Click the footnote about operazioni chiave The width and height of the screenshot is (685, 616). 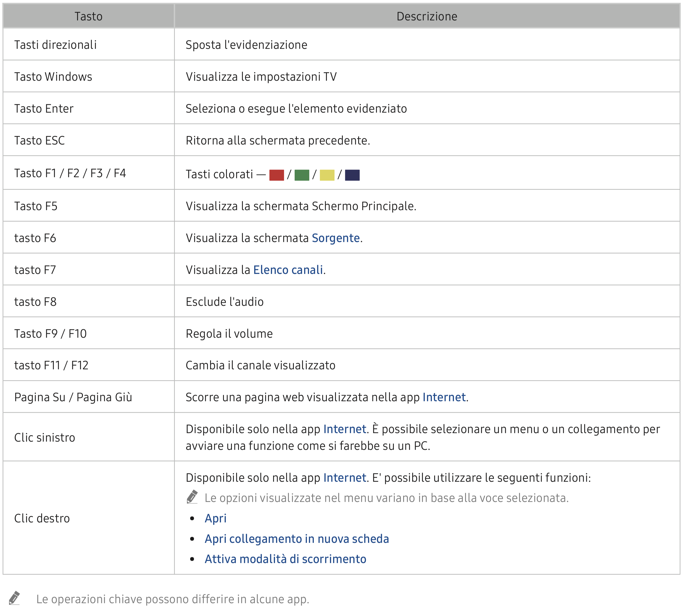pos(173,599)
